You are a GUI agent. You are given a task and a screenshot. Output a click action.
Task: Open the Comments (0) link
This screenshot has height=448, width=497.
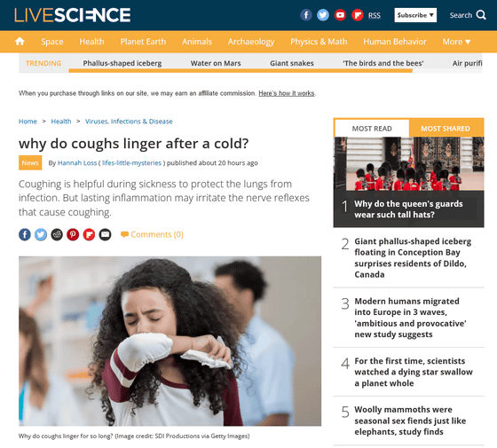click(x=152, y=234)
